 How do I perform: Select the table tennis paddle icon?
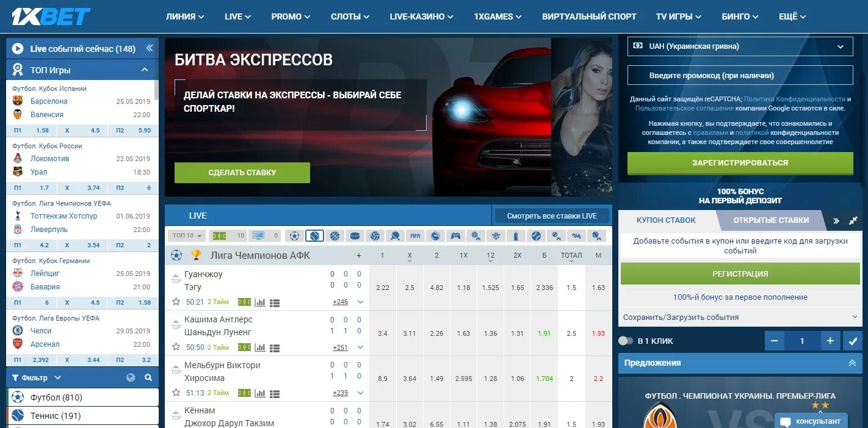coord(395,236)
